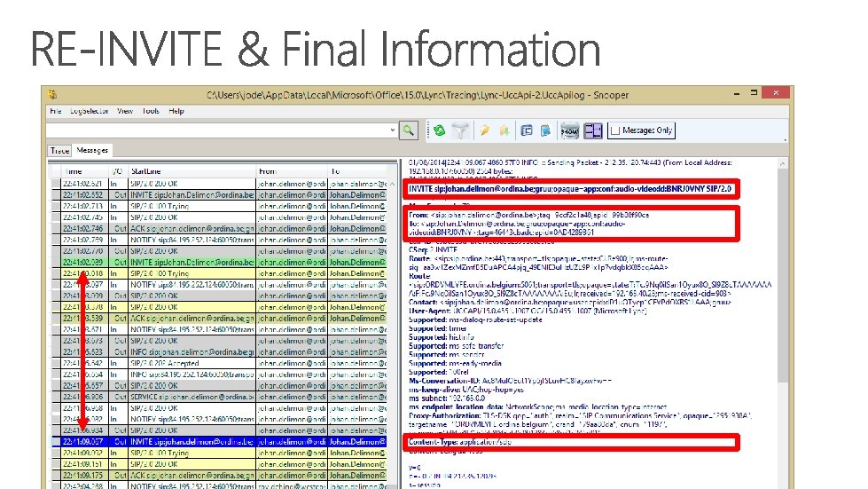Toggle the Messages Only checkbox

(615, 130)
